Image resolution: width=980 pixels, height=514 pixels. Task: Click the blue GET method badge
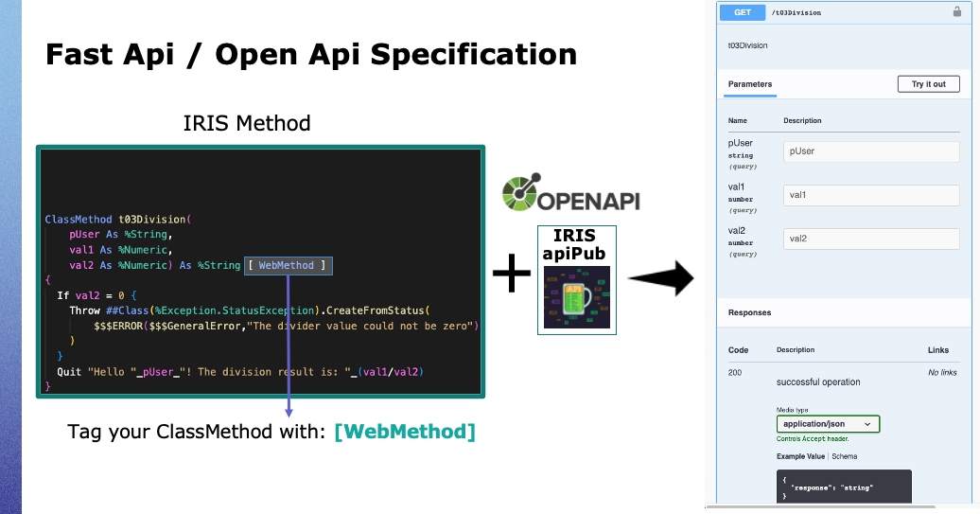pos(742,12)
